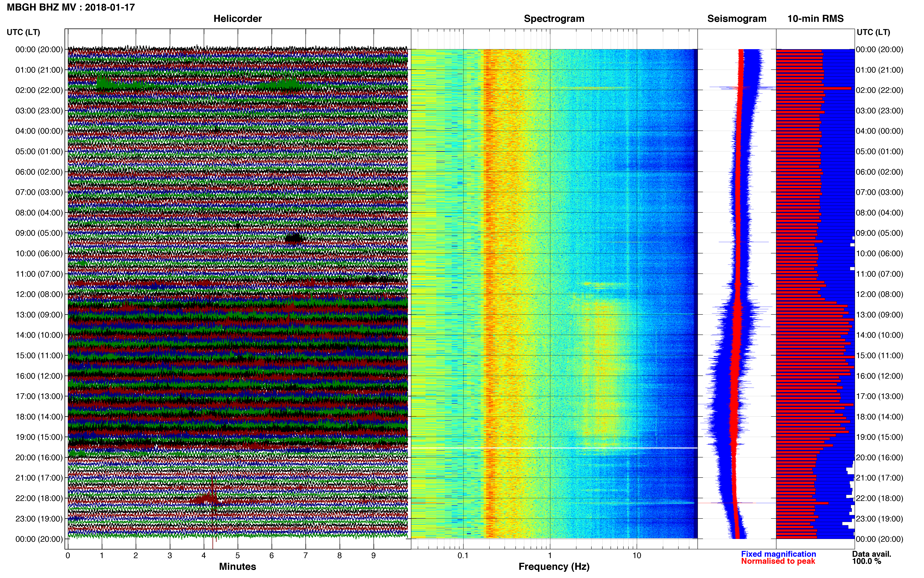Click the "12:00 (08:00)" label on the left axis

click(x=39, y=294)
